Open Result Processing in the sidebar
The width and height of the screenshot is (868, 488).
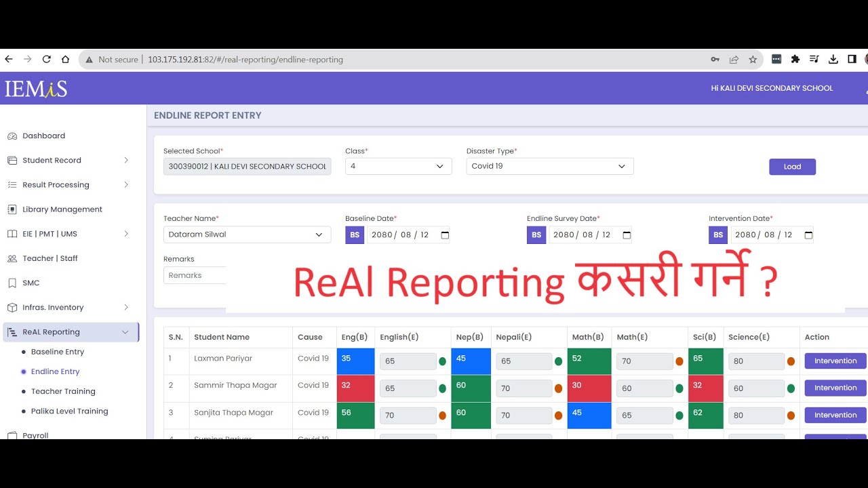point(56,185)
